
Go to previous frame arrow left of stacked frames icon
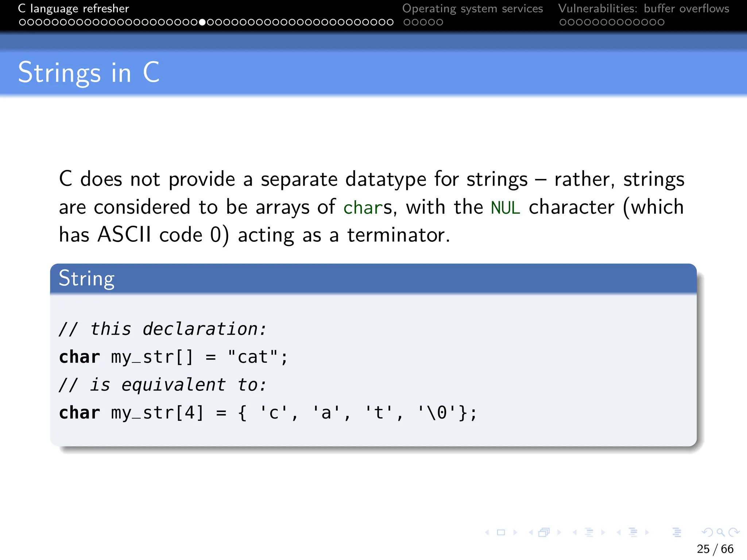coord(531,533)
